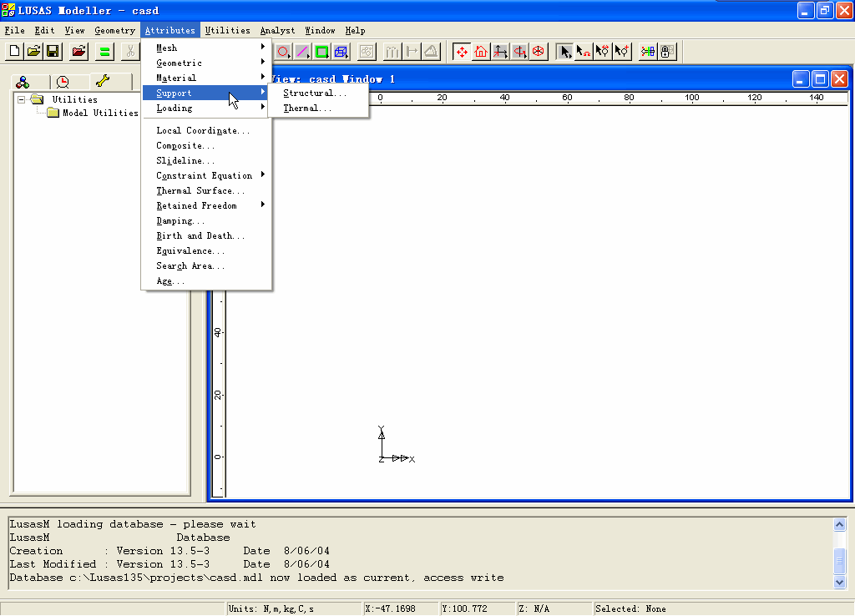This screenshot has height=616, width=855.
Task: Expand the Material submenu
Action: pos(206,78)
